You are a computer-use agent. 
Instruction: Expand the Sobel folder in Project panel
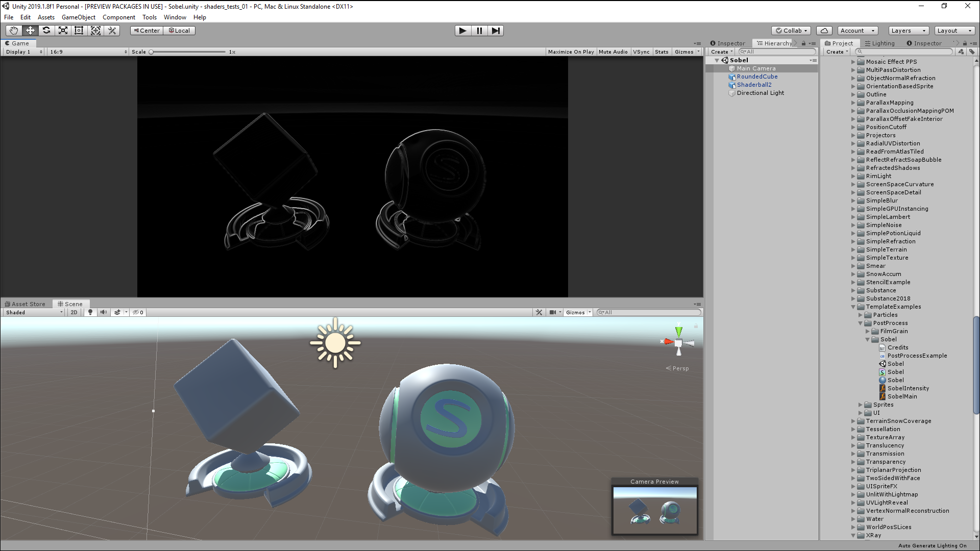point(868,339)
